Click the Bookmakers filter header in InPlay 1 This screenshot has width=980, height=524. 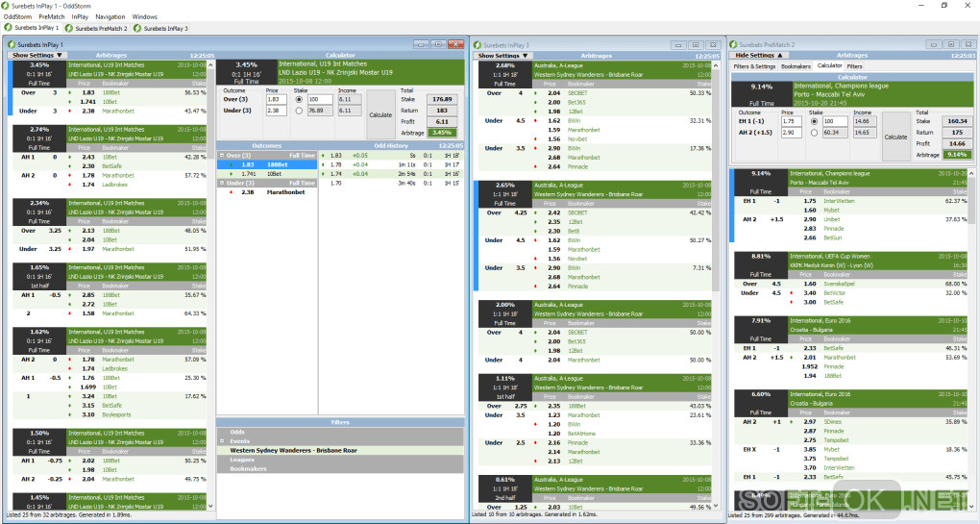tap(340, 469)
